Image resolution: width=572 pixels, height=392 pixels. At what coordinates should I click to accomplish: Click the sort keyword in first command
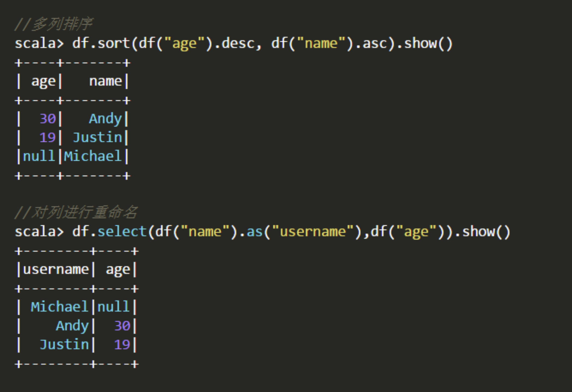pyautogui.click(x=114, y=43)
